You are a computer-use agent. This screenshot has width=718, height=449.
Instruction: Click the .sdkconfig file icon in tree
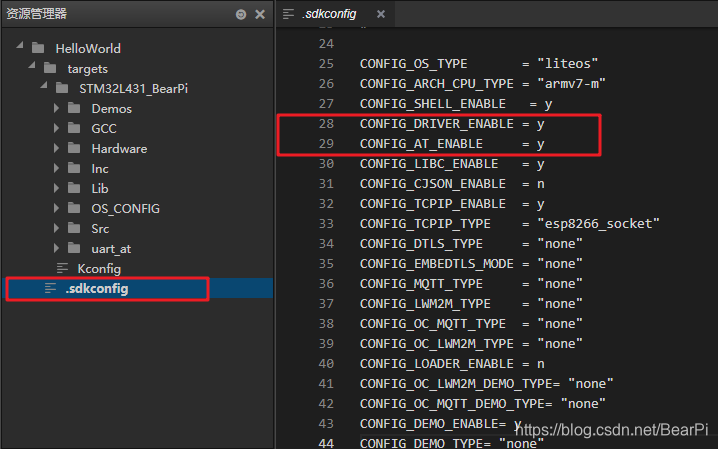click(x=50, y=288)
